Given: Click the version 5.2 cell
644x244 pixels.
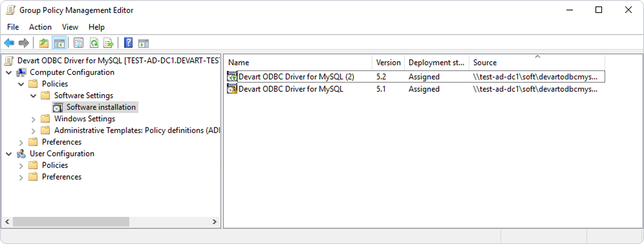Looking at the screenshot, I should (381, 77).
